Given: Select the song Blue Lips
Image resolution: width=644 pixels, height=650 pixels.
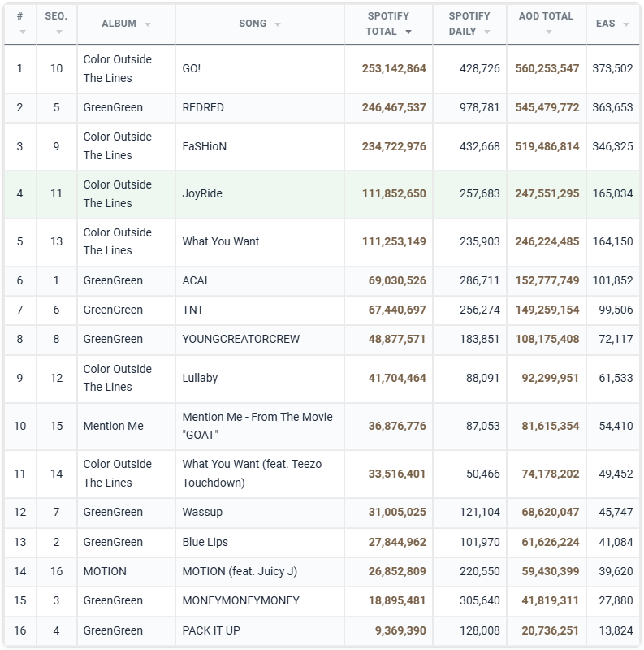Looking at the screenshot, I should click(205, 542).
